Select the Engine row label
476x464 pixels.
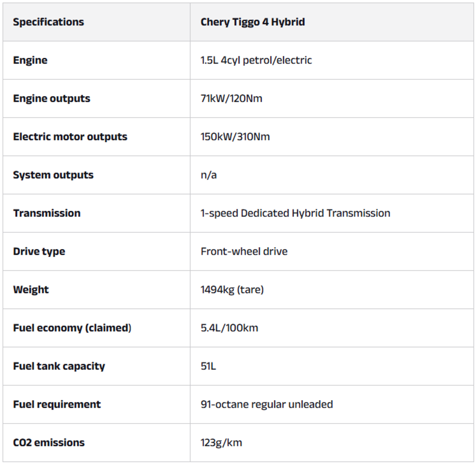point(30,60)
